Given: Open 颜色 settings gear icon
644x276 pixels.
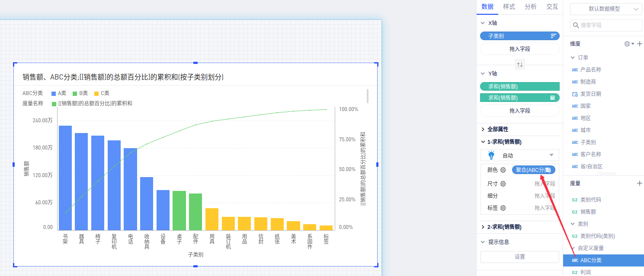Looking at the screenshot, I should 503,170.
